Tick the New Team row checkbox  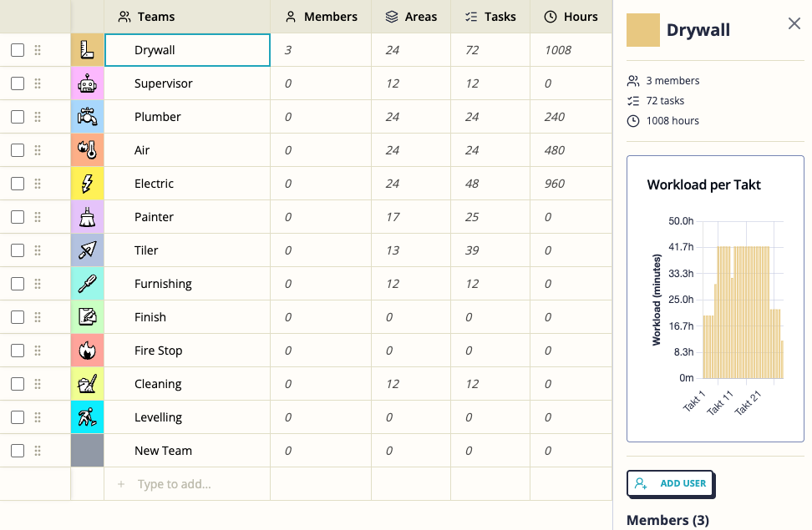[18, 451]
